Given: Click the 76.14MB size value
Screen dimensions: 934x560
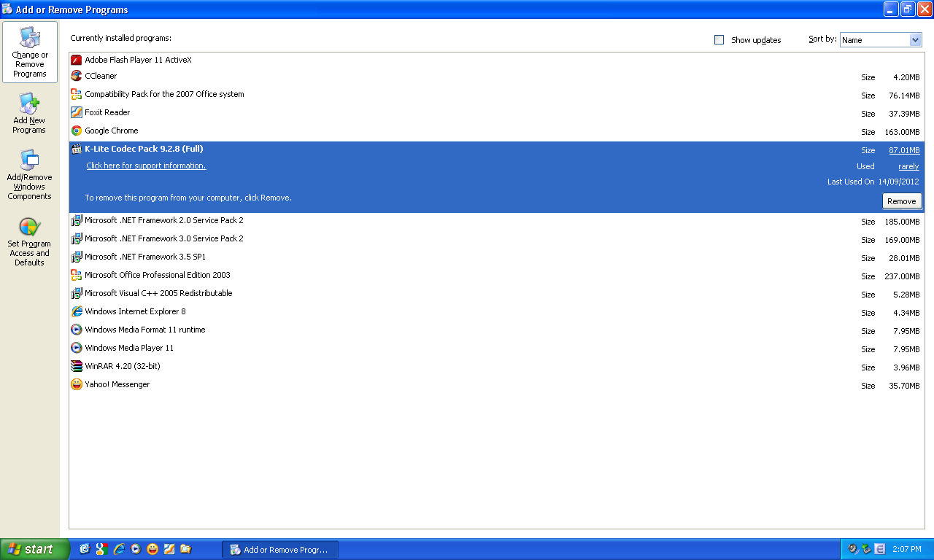Looking at the screenshot, I should [904, 96].
